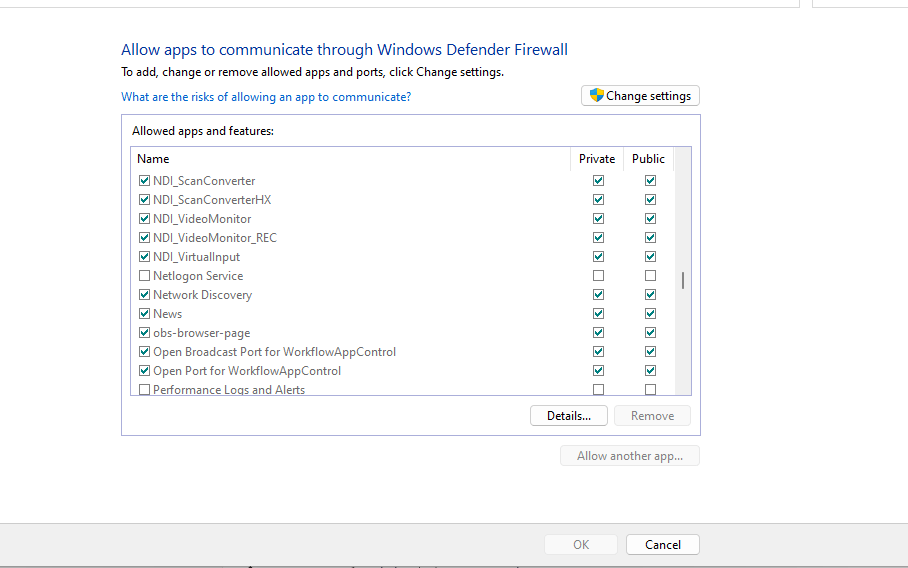Select the News row text
Screen dimensions: 908x568
tap(167, 314)
